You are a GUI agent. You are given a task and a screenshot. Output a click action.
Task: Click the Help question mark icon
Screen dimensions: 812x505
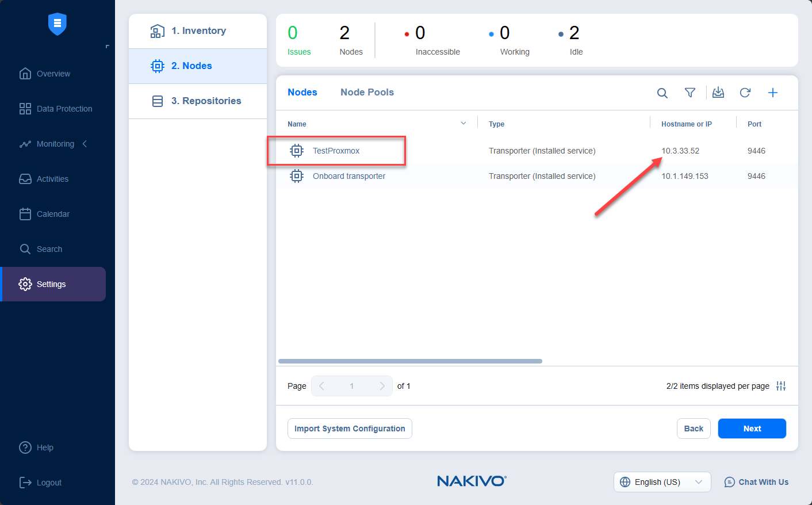click(x=25, y=447)
